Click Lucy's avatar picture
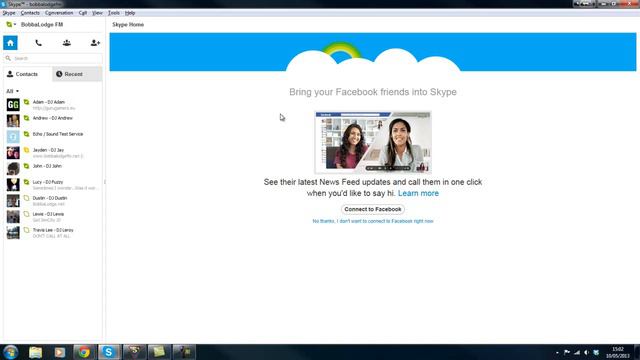This screenshot has width=640, height=360. coord(13,184)
